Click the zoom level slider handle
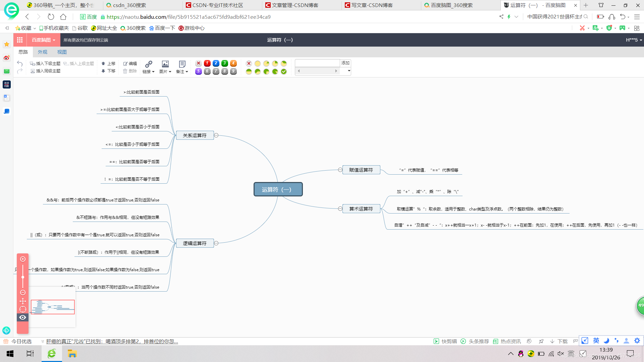Viewport: 644px width, 362px height. pyautogui.click(x=23, y=277)
